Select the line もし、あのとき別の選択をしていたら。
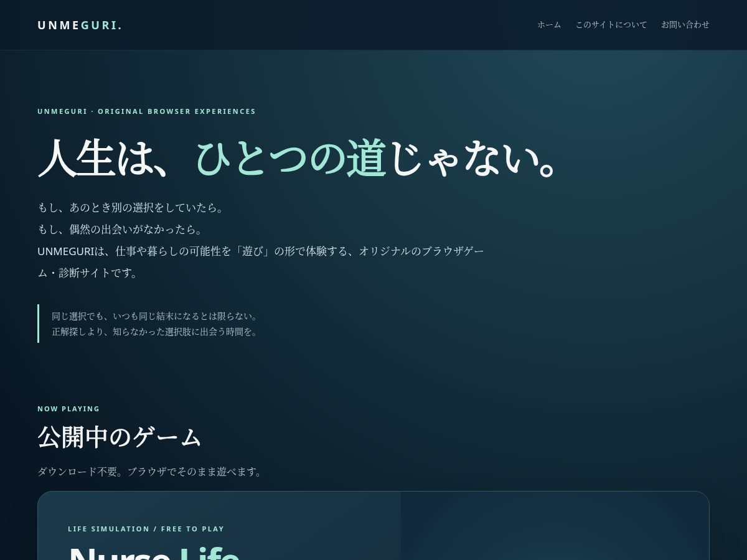The image size is (747, 560). click(x=131, y=207)
